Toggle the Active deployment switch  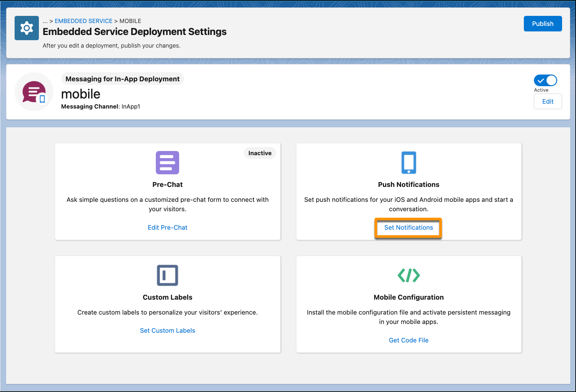coord(546,80)
